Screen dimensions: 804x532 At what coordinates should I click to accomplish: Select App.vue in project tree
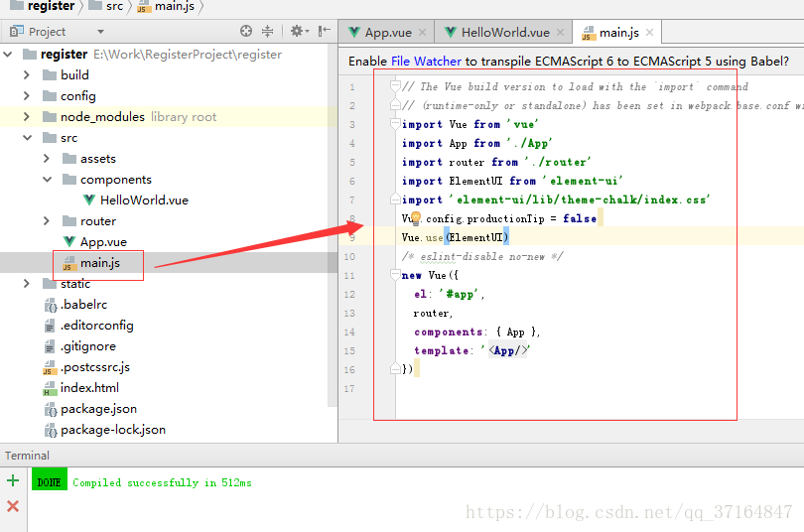point(103,241)
